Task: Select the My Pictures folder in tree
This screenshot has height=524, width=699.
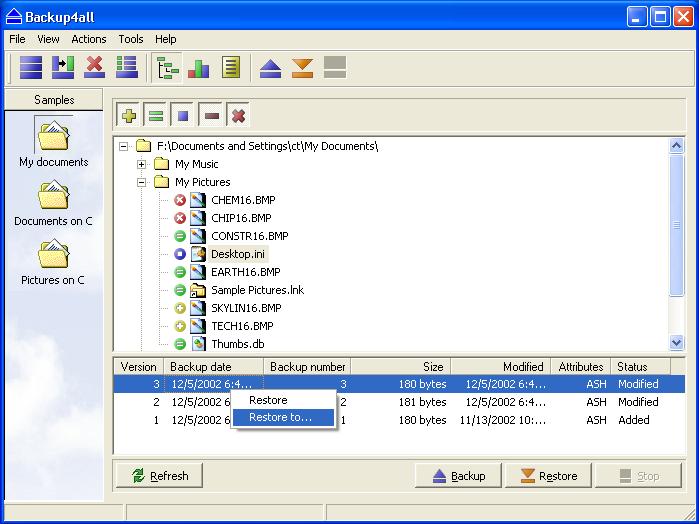Action: [203, 182]
